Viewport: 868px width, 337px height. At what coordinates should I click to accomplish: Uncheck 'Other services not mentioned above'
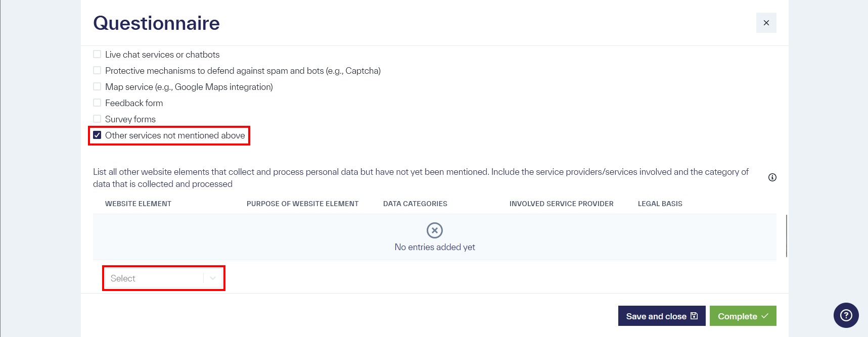coord(97,135)
